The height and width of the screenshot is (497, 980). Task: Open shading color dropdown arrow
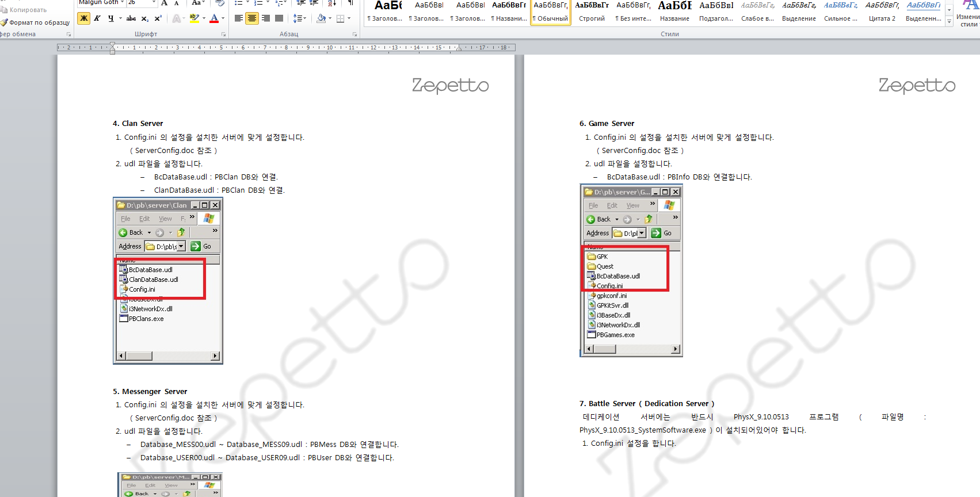(330, 18)
